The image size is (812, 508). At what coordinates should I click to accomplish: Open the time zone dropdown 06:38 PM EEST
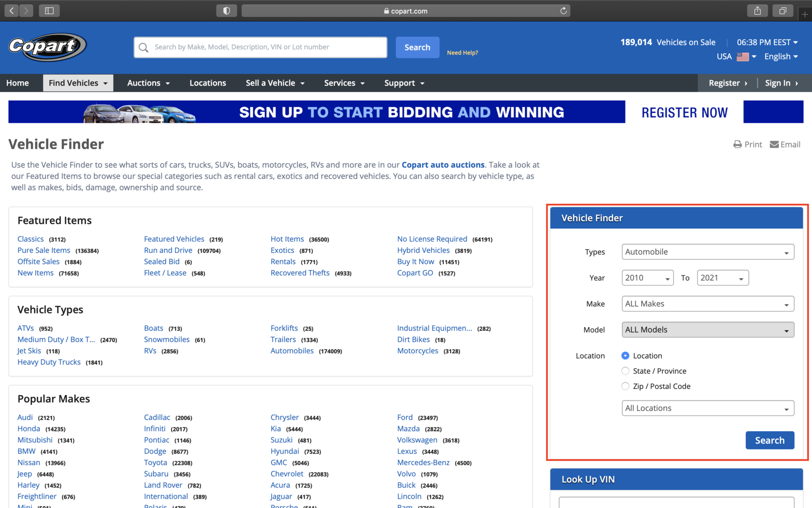[x=768, y=42]
